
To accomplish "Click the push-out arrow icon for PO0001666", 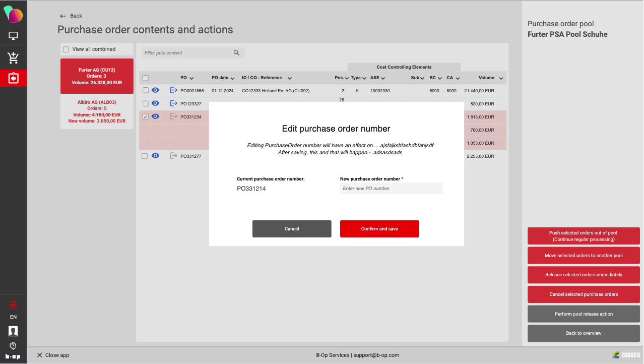I will [x=174, y=91].
